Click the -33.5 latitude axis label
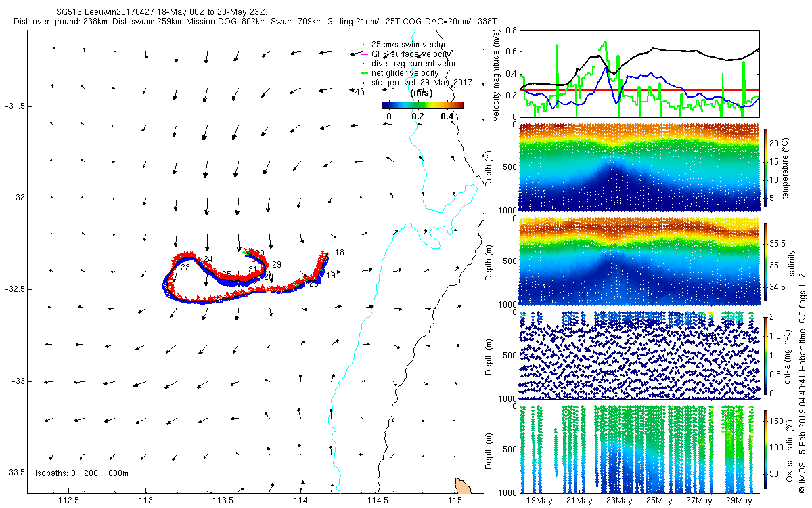The width and height of the screenshot is (812, 508). tap(15, 472)
